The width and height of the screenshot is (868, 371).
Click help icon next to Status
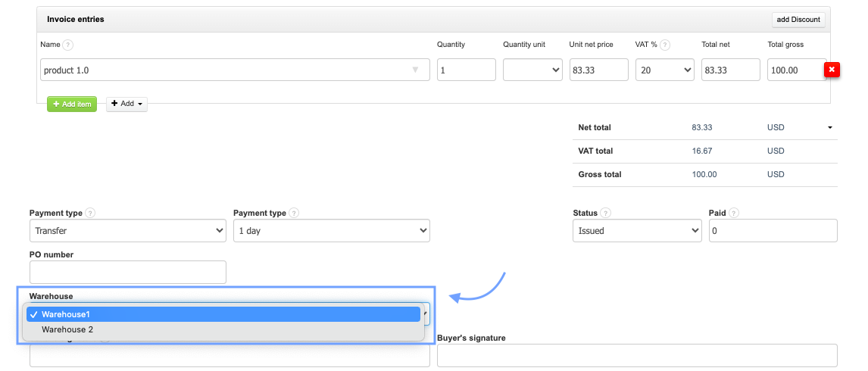coord(606,214)
